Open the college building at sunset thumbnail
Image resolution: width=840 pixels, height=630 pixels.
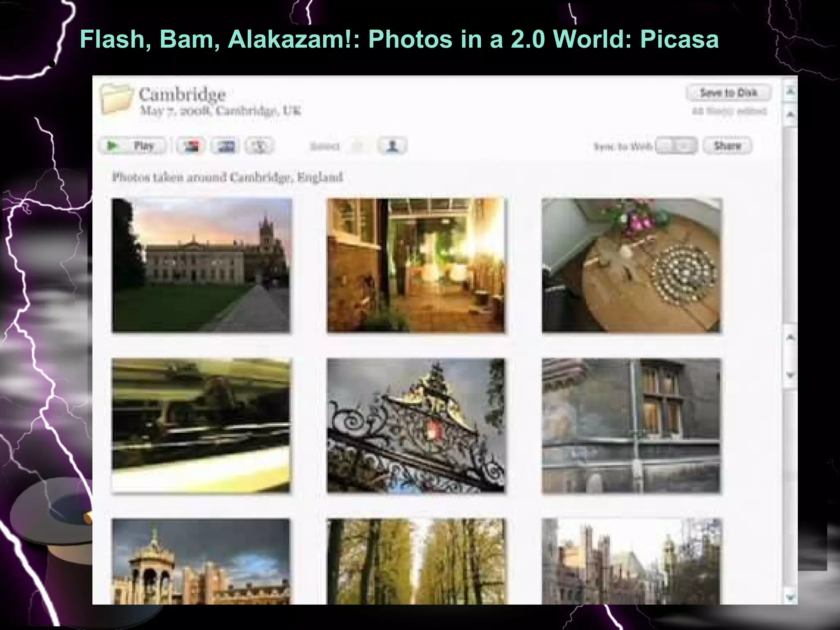[201, 265]
